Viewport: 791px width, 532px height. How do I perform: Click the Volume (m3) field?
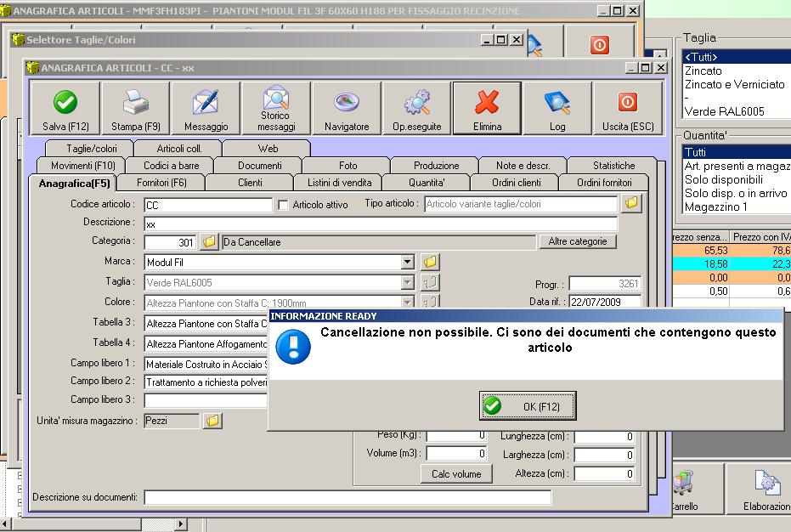tap(456, 453)
